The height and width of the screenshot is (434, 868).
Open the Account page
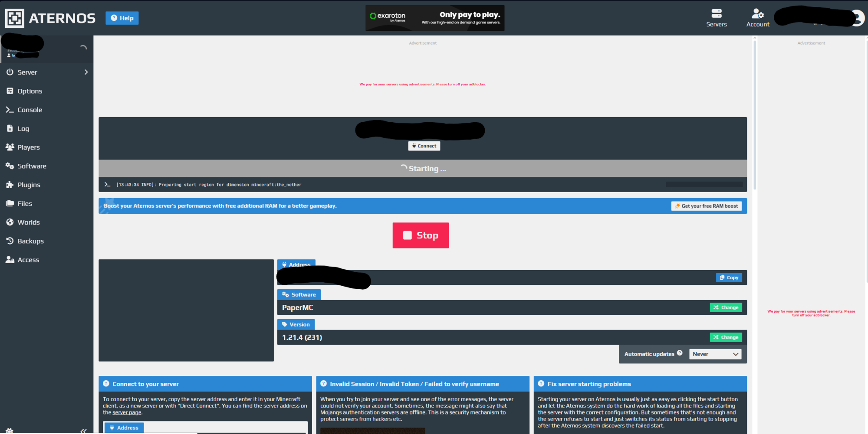(757, 17)
